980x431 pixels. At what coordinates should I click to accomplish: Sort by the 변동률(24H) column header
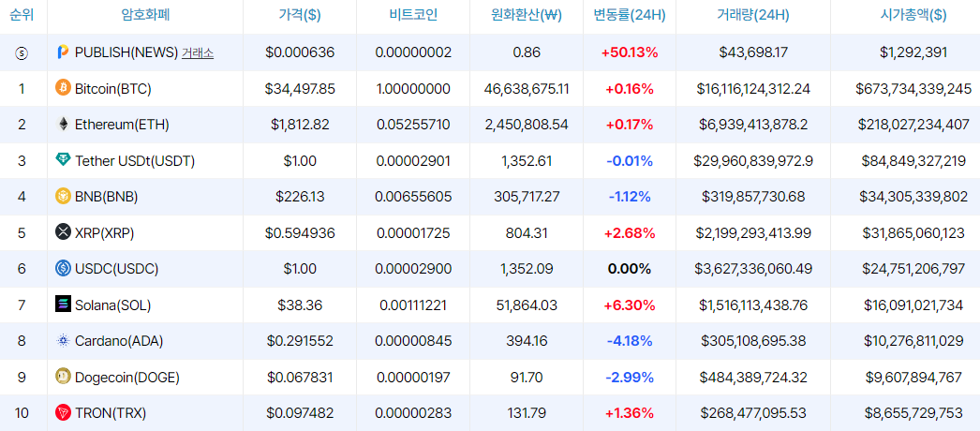(x=630, y=15)
